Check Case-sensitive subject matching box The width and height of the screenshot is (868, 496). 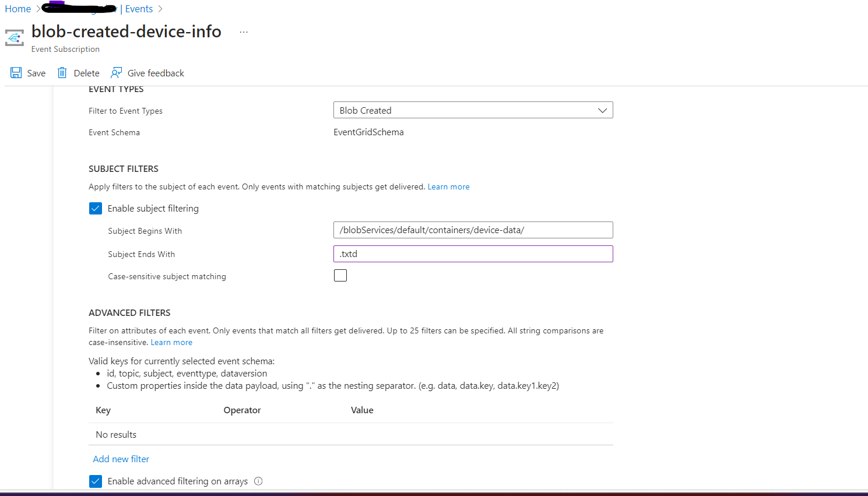click(x=340, y=275)
